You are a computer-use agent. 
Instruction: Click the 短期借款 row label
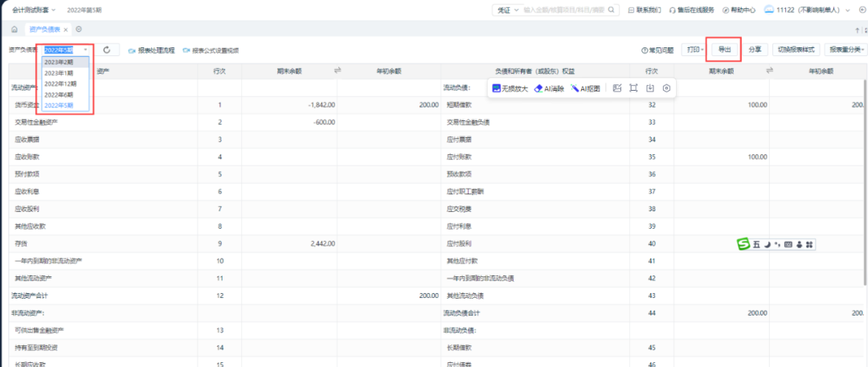459,104
